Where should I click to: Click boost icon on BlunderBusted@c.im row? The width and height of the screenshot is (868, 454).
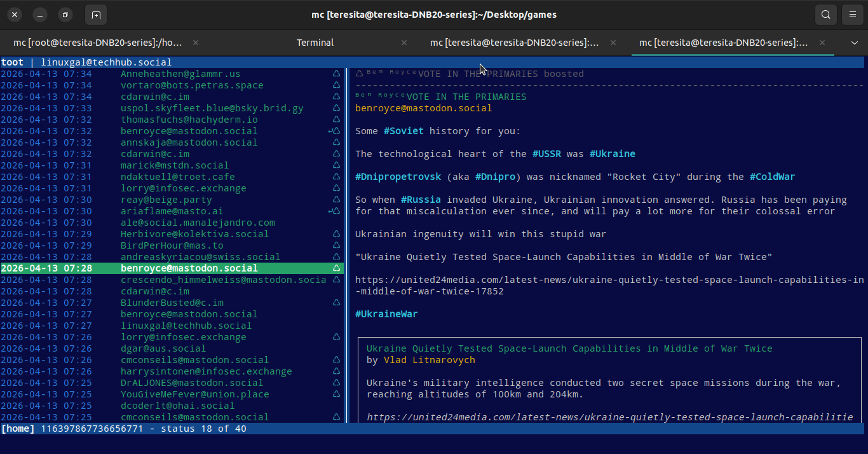coord(336,303)
